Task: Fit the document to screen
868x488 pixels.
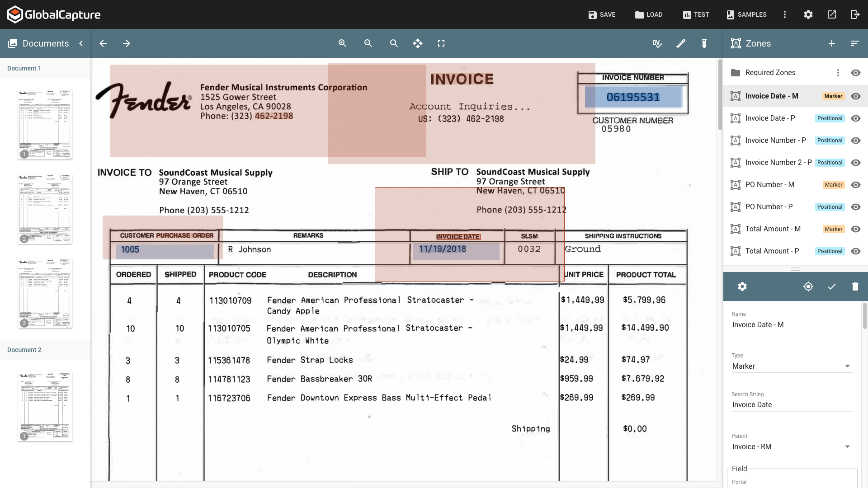Action: pyautogui.click(x=441, y=43)
